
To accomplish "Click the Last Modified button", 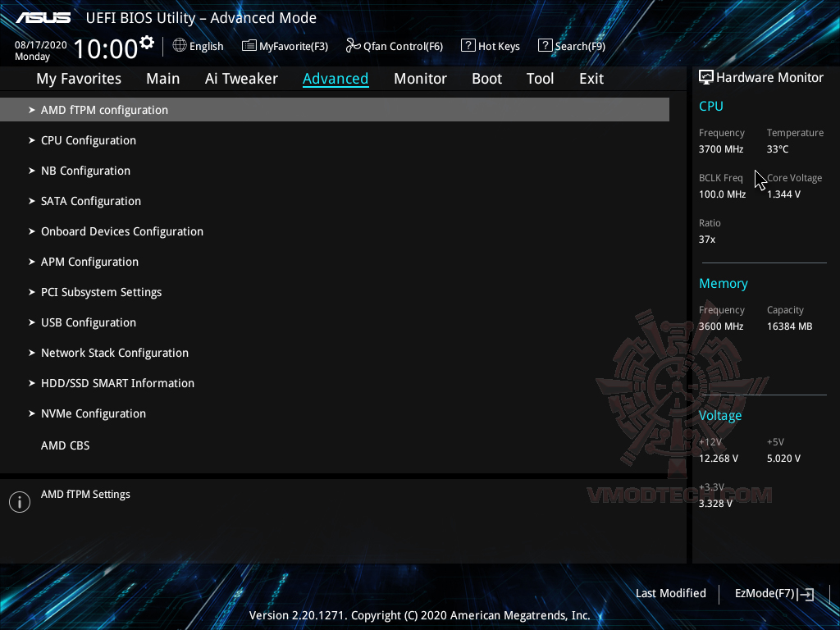I will pos(670,593).
